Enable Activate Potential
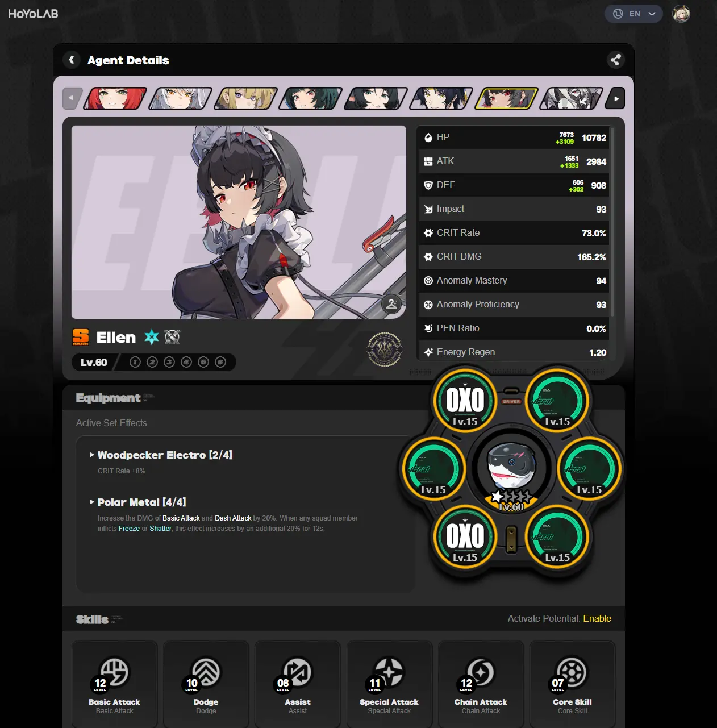This screenshot has width=717, height=728. (x=597, y=618)
